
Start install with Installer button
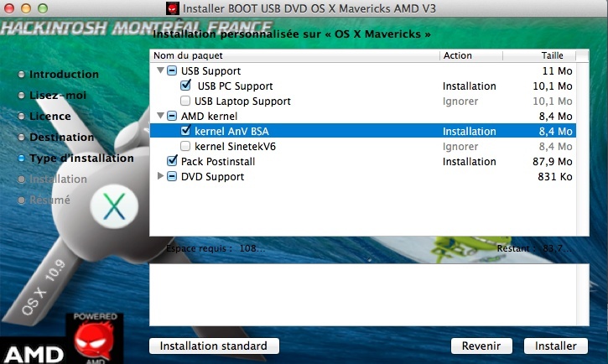tap(556, 346)
